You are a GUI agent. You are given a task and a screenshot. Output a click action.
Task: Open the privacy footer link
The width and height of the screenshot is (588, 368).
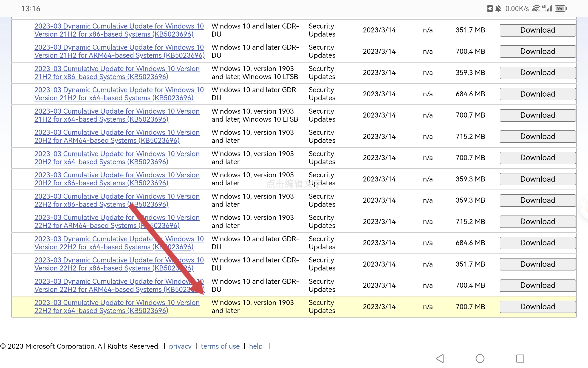click(180, 346)
